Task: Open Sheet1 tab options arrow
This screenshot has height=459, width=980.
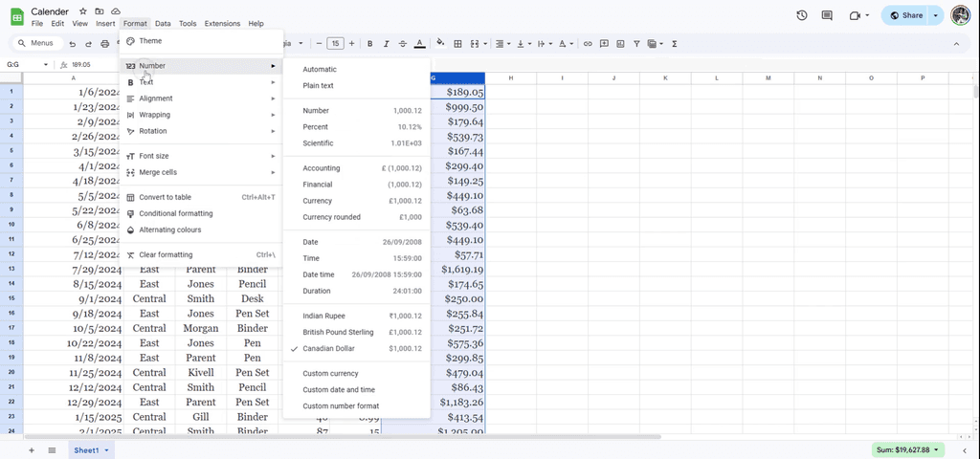Action: tap(107, 450)
